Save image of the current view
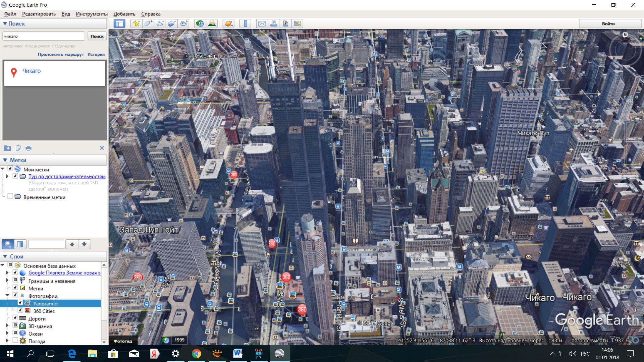Image resolution: width=644 pixels, height=362 pixels. pos(285,23)
